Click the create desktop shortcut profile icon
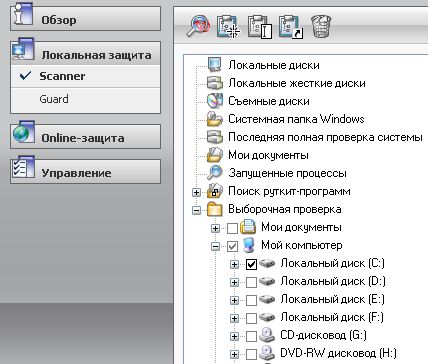The image size is (428, 364). coord(291,27)
